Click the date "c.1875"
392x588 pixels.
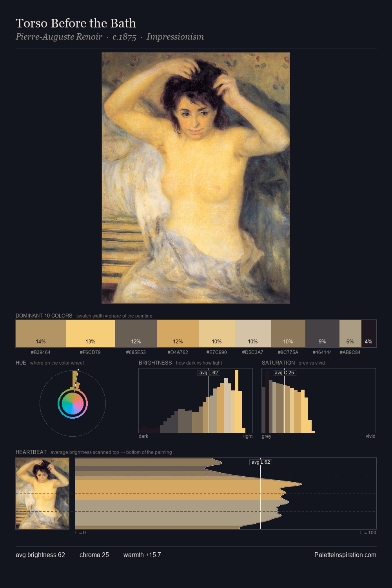pos(124,37)
